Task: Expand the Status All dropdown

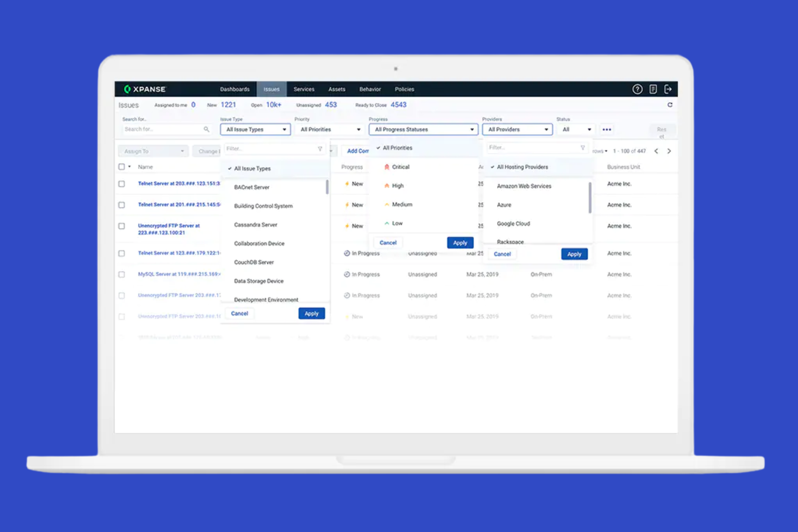Action: click(x=575, y=129)
